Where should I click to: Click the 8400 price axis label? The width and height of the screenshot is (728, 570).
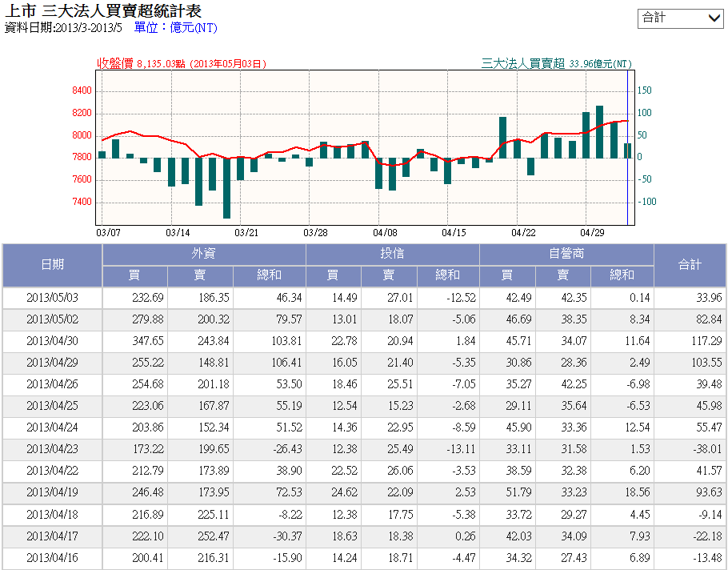(x=82, y=90)
